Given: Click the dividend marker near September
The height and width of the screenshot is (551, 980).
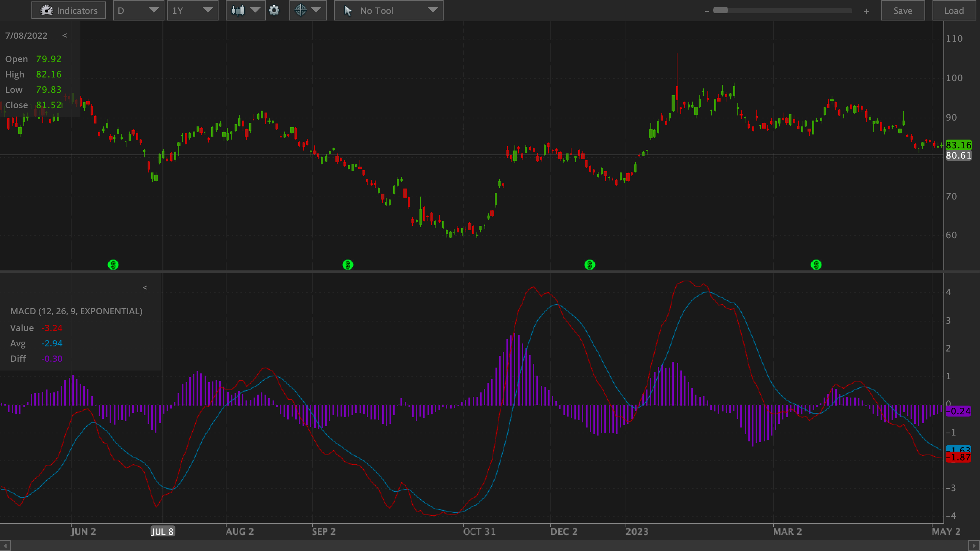Looking at the screenshot, I should point(348,265).
